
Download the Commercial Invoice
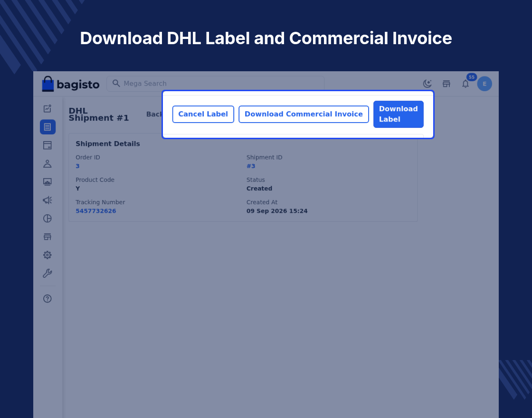pos(304,114)
